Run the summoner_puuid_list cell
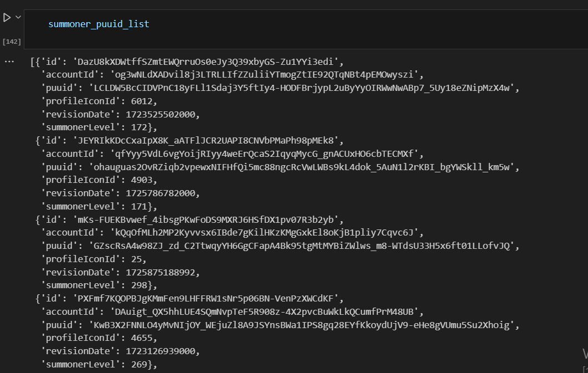Image resolution: width=588 pixels, height=373 pixels. (x=7, y=17)
